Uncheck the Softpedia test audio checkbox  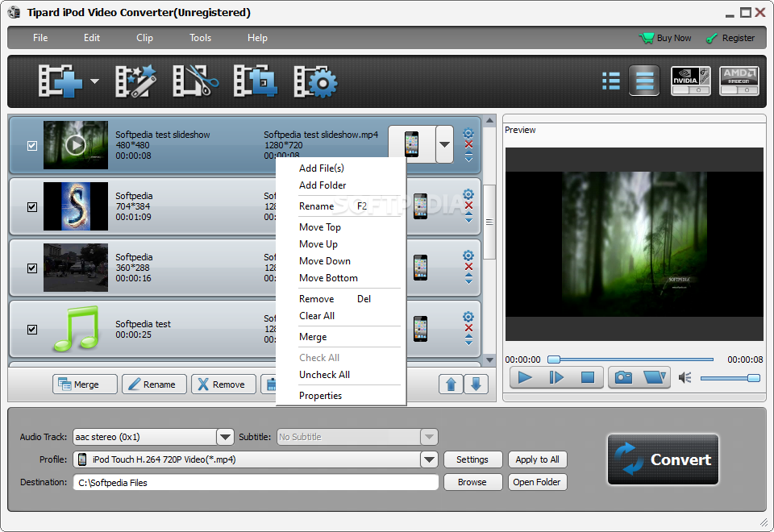(32, 329)
